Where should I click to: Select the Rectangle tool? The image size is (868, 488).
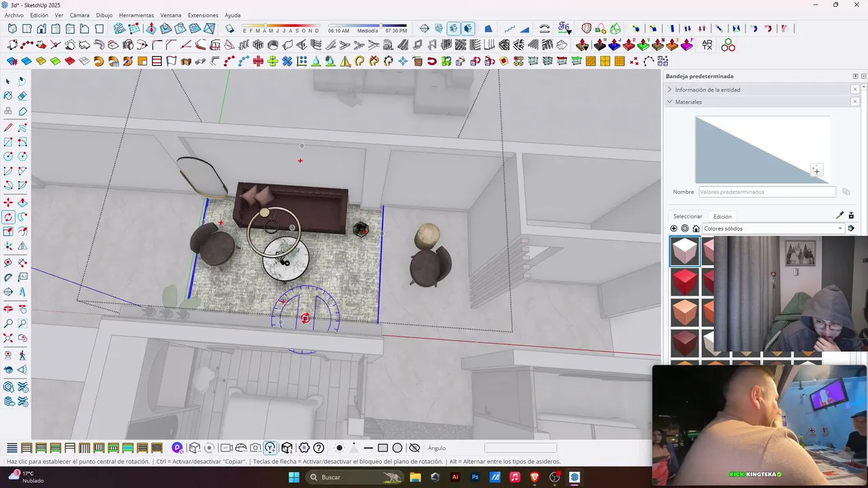tap(8, 142)
